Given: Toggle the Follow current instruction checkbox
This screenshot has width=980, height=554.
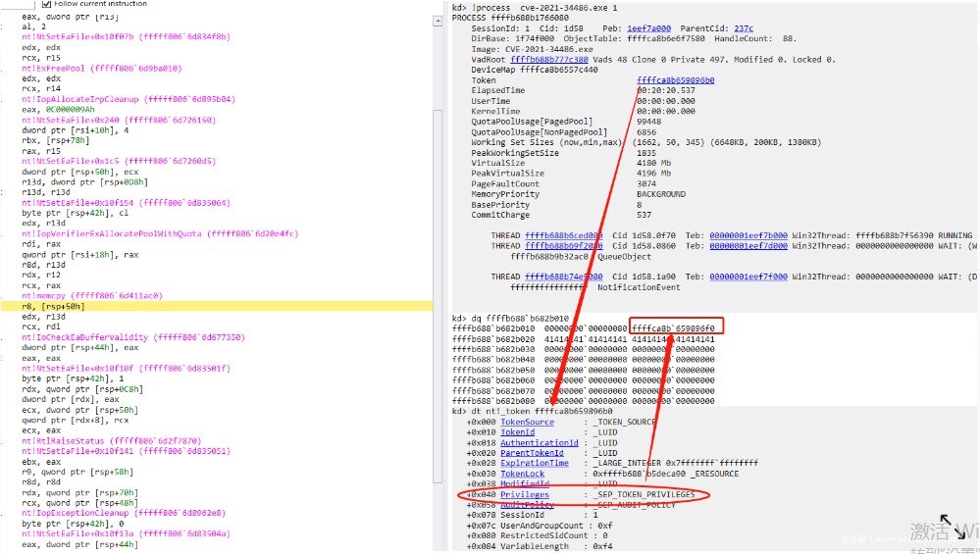Looking at the screenshot, I should pyautogui.click(x=46, y=3).
